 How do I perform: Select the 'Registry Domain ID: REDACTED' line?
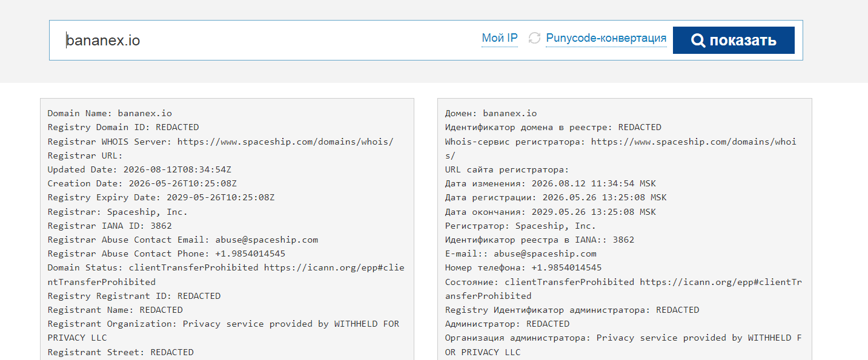124,127
